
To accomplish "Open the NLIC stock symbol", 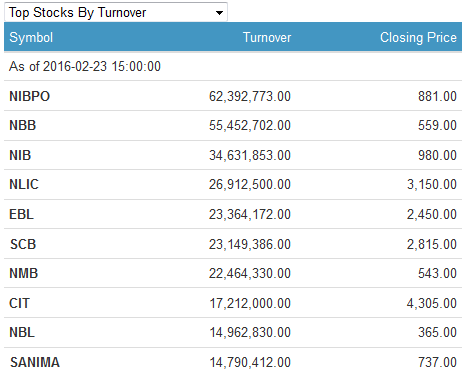I will (x=24, y=184).
